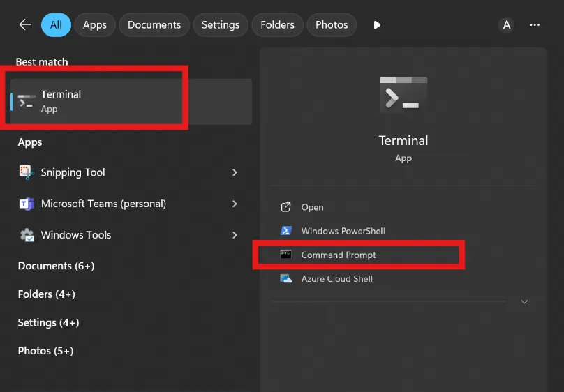Open the three-dot options menu
The image size is (564, 392).
click(x=535, y=25)
